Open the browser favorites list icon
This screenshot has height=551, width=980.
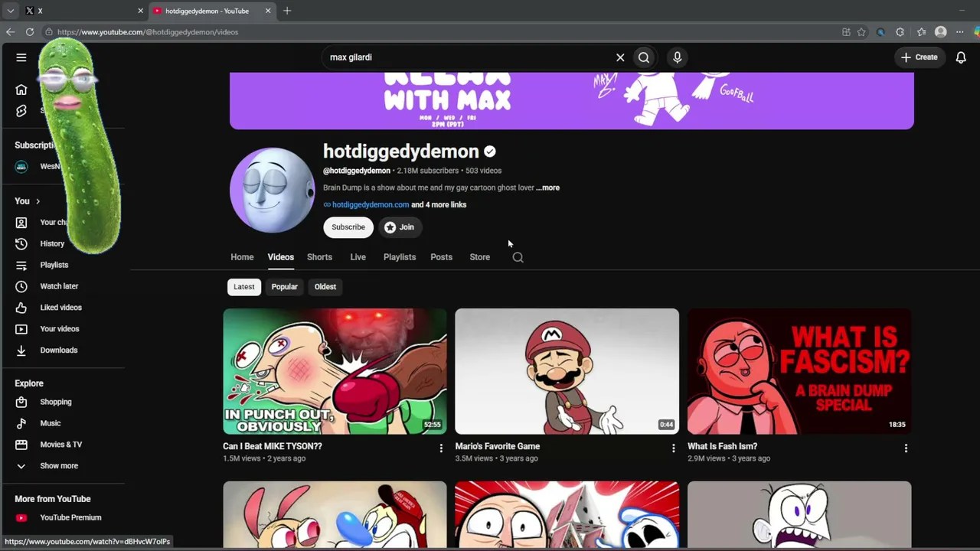921,32
